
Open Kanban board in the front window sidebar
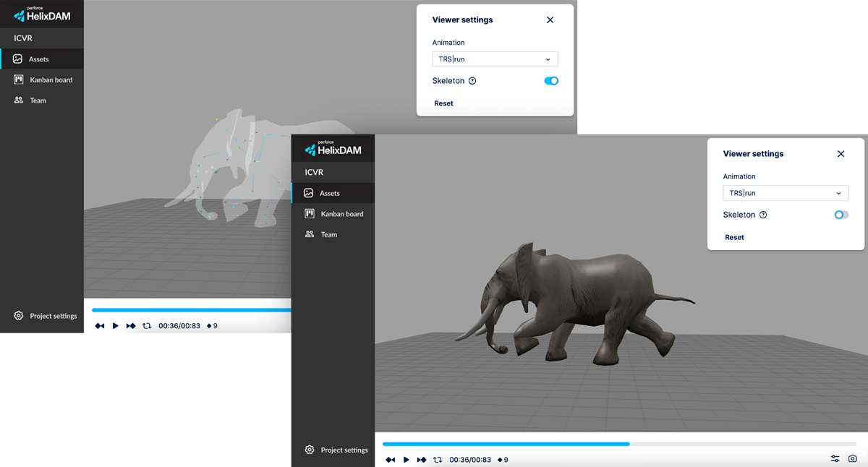341,214
